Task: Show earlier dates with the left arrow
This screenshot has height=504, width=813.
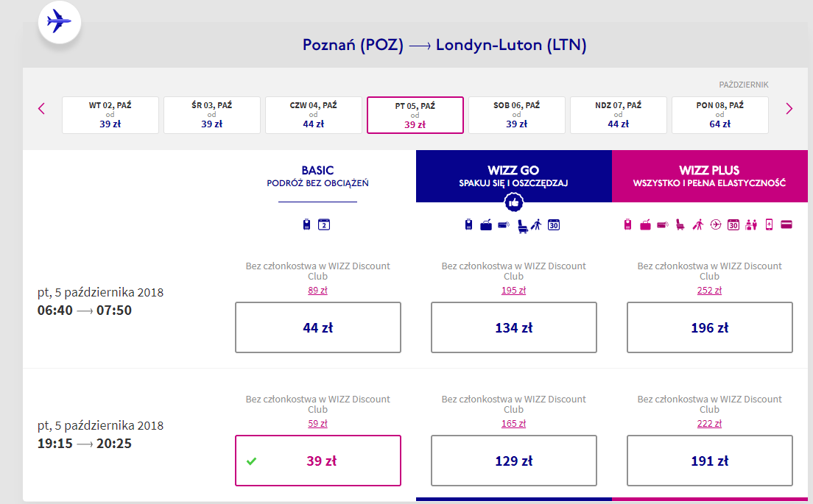Action: 41,109
